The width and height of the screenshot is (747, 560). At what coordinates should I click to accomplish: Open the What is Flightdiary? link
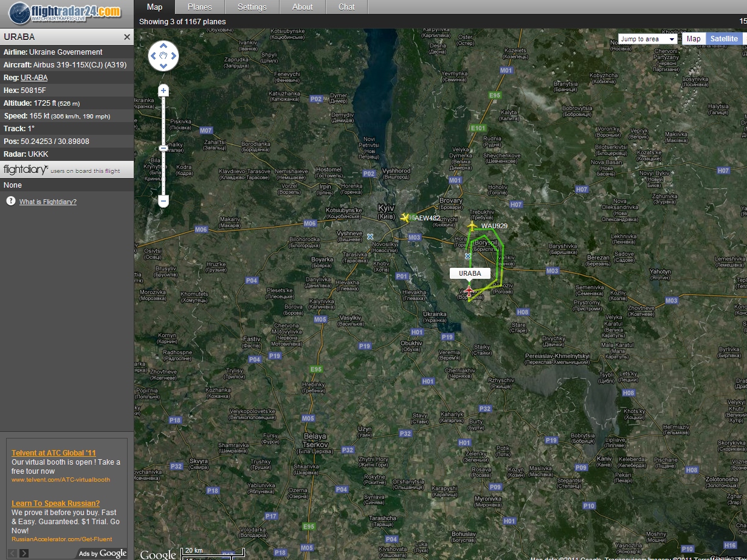click(x=48, y=202)
